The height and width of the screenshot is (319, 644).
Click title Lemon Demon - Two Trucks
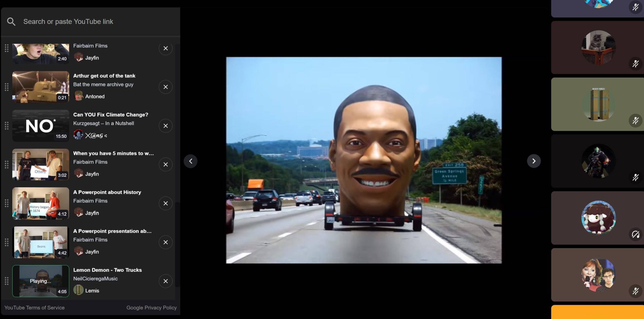pos(107,270)
